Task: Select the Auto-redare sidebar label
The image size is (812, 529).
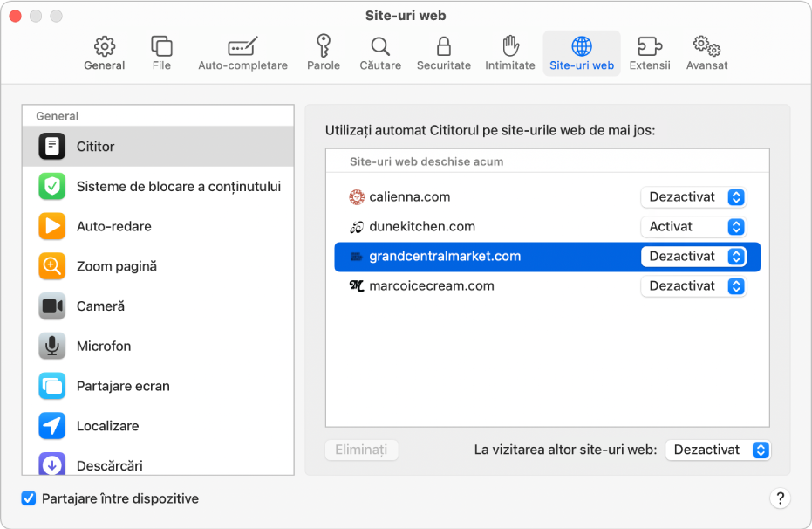Action: (114, 226)
